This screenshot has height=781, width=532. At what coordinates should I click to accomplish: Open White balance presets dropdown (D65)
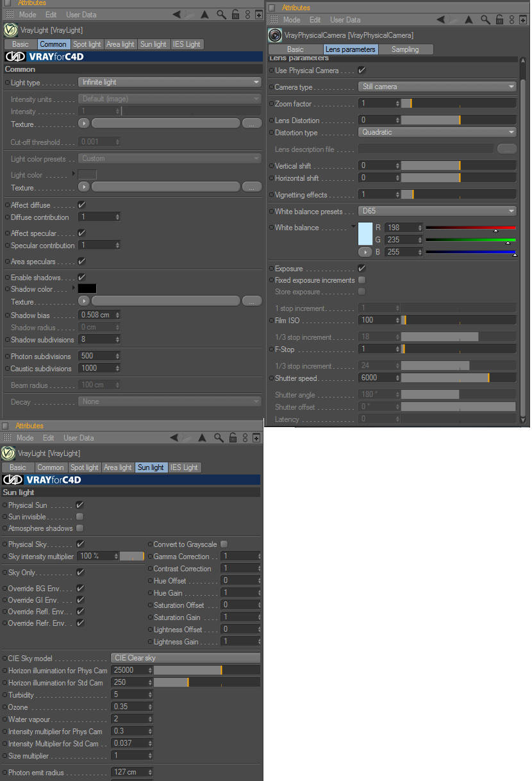436,211
